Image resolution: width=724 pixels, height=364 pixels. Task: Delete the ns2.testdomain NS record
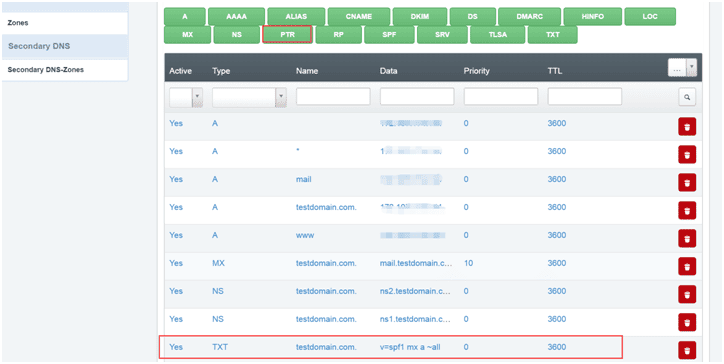click(687, 294)
